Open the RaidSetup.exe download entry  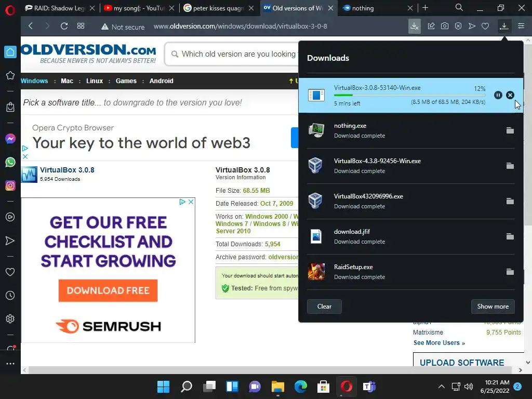[x=411, y=272]
